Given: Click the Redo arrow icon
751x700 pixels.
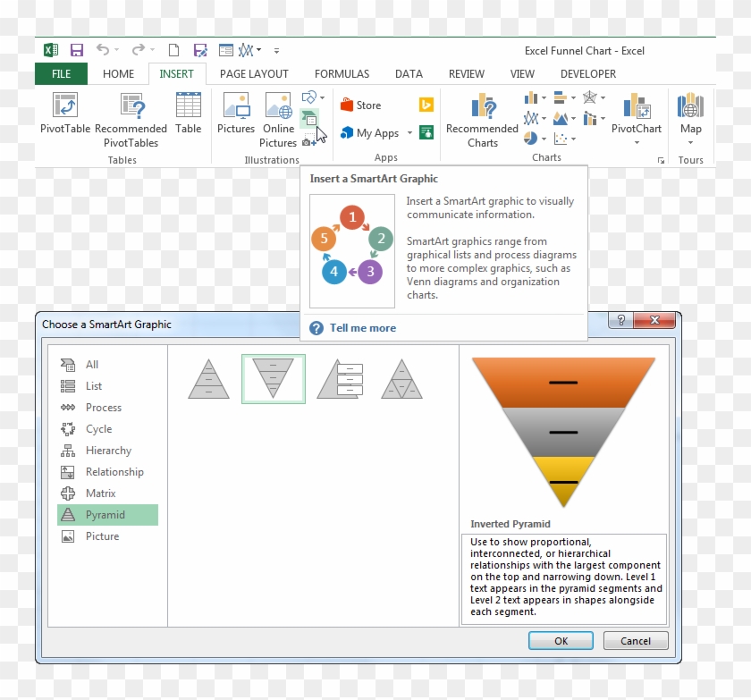Looking at the screenshot, I should click(139, 50).
